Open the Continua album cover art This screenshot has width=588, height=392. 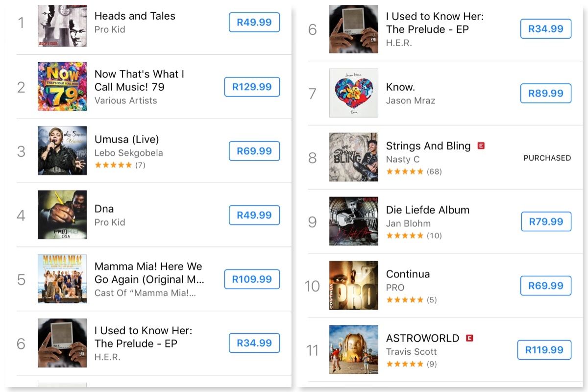pos(354,285)
